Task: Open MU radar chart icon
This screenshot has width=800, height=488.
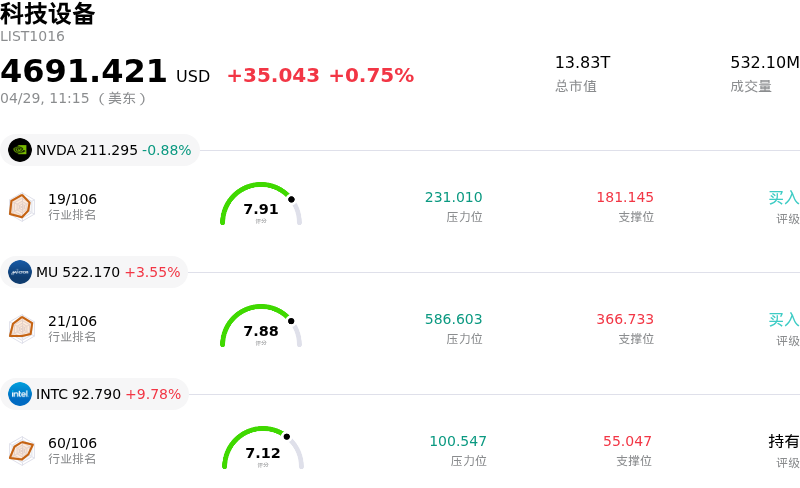Action: (21, 328)
